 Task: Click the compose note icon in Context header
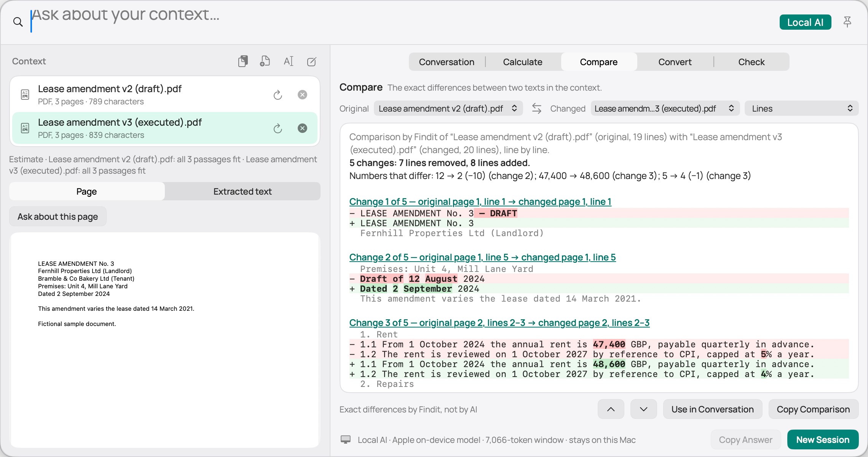click(311, 61)
